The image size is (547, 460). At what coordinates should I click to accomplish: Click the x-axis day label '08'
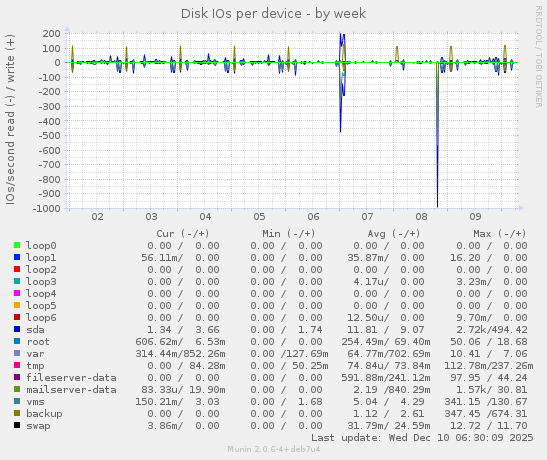point(421,217)
